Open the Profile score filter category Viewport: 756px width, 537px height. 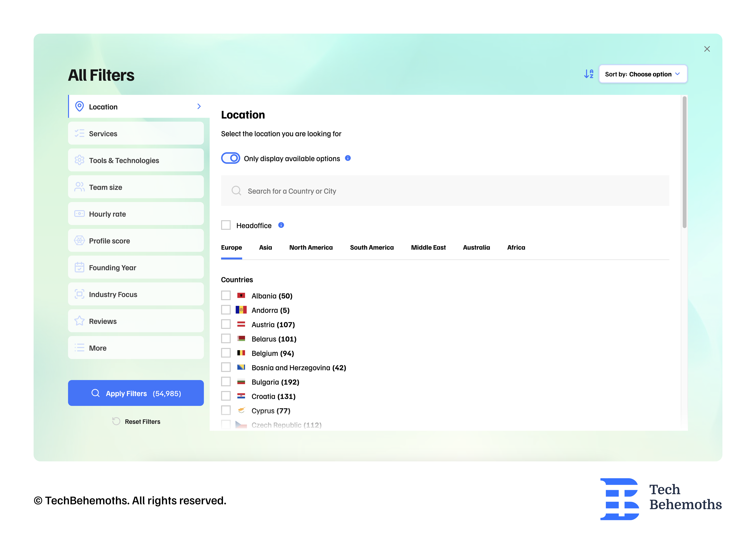pyautogui.click(x=136, y=240)
